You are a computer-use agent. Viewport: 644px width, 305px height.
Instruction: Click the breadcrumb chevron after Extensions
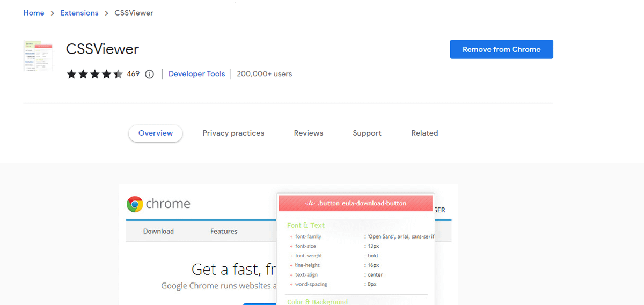click(107, 13)
